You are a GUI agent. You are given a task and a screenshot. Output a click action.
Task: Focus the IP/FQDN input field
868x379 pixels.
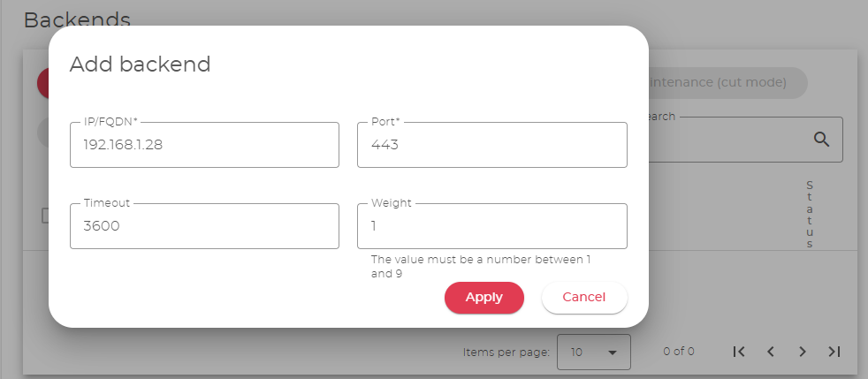204,146
